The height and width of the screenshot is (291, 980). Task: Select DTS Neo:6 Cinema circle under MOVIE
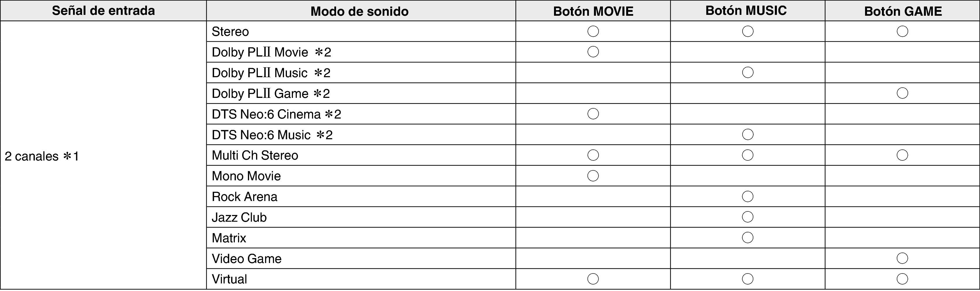pos(593,114)
